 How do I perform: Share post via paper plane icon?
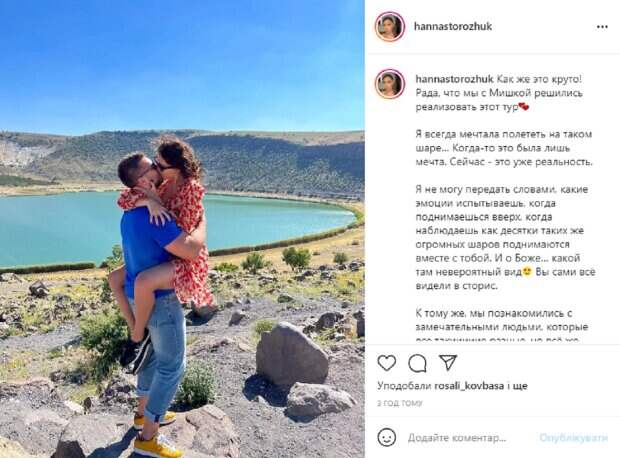click(x=448, y=362)
